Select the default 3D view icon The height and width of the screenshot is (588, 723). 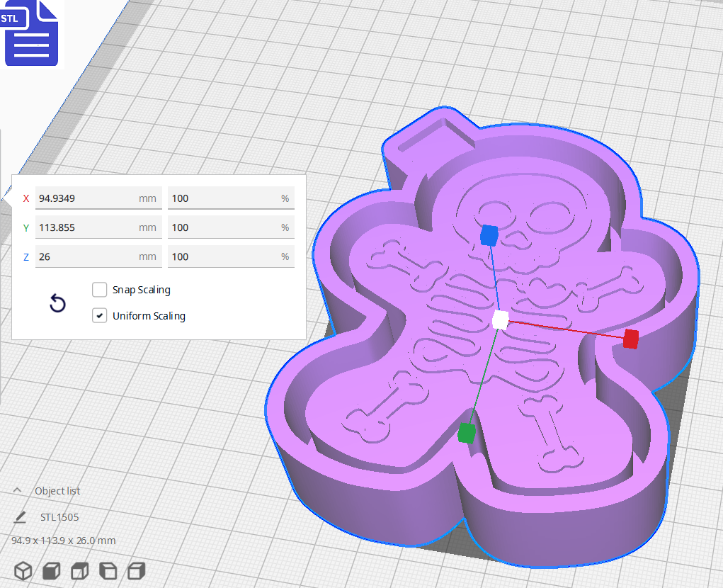click(x=23, y=570)
